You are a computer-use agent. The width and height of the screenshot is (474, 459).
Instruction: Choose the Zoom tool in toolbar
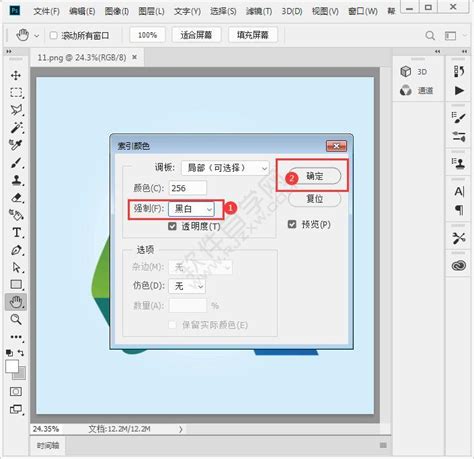pos(16,319)
